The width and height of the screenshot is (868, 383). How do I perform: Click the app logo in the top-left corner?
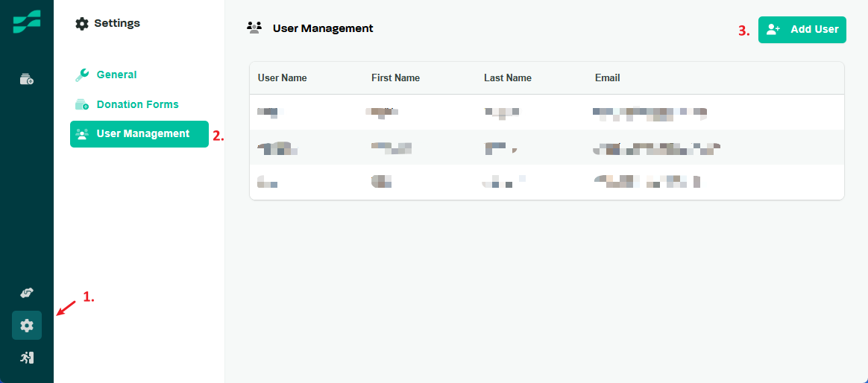click(x=27, y=22)
